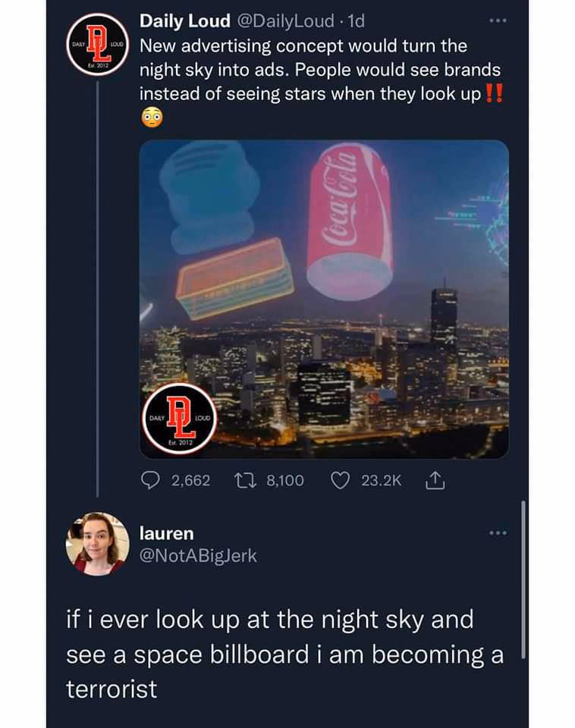View the 8,100 retweets count
Viewport: 575px width, 728px height.
(x=285, y=481)
